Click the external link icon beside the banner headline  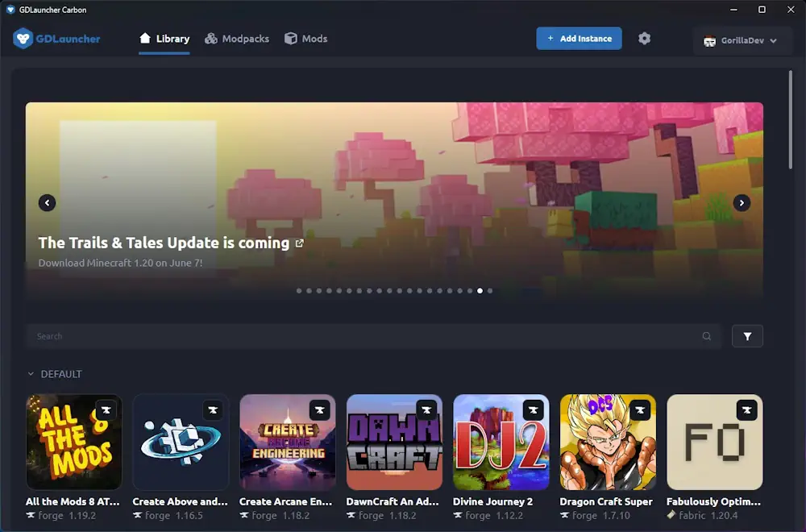point(300,243)
